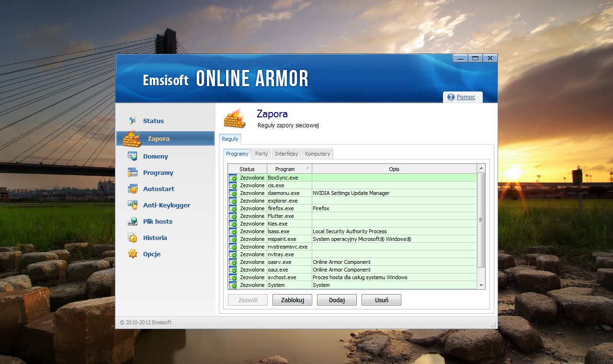Open the Interfejsy tab
The width and height of the screenshot is (613, 364).
click(x=286, y=154)
